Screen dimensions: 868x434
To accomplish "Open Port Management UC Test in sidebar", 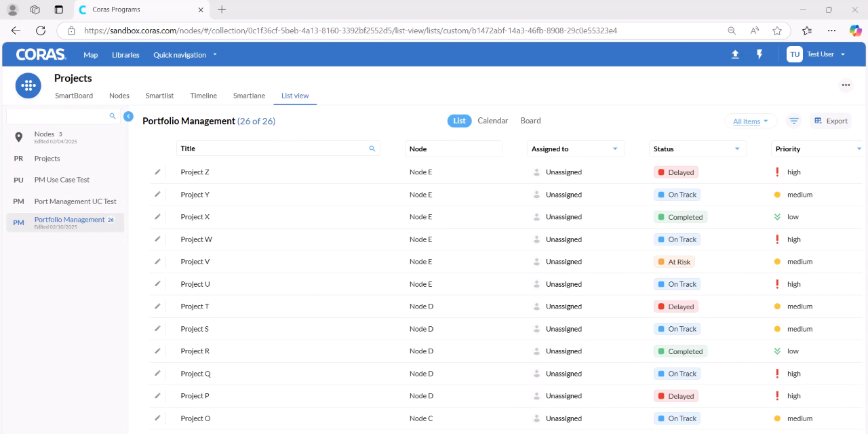I will click(x=65, y=201).
